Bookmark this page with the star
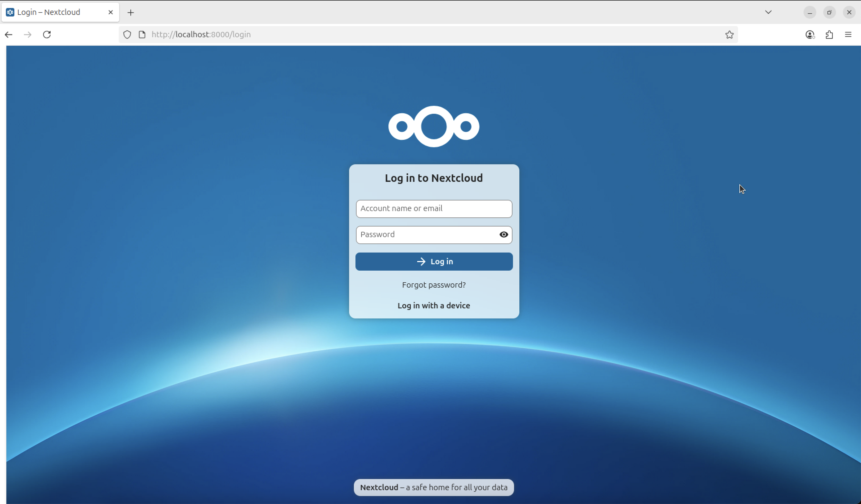 coord(730,35)
